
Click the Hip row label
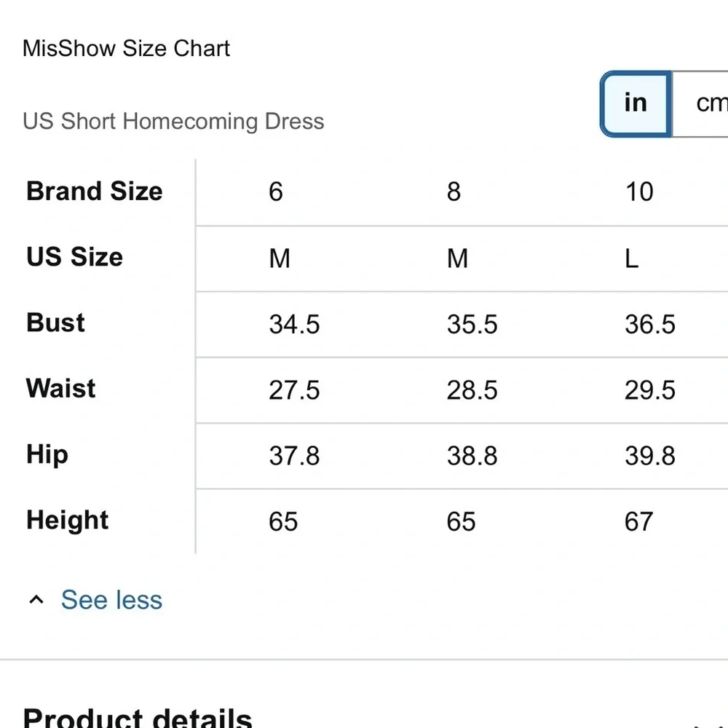[47, 454]
